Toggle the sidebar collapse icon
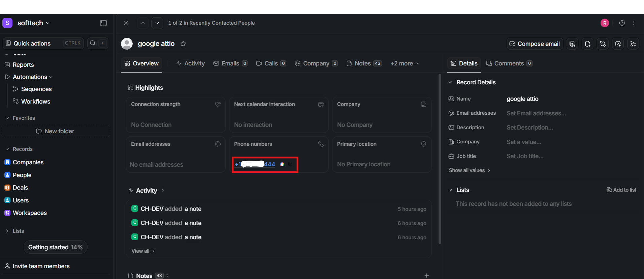 (x=103, y=23)
